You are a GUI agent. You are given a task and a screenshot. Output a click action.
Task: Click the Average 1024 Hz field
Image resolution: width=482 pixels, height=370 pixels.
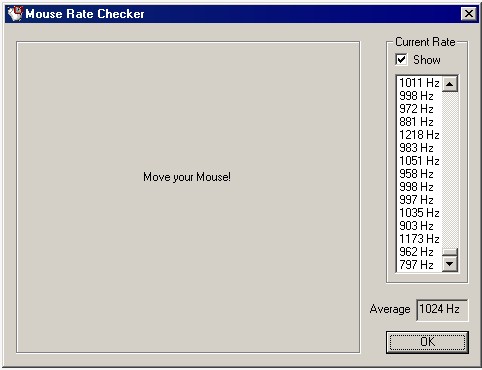point(442,310)
